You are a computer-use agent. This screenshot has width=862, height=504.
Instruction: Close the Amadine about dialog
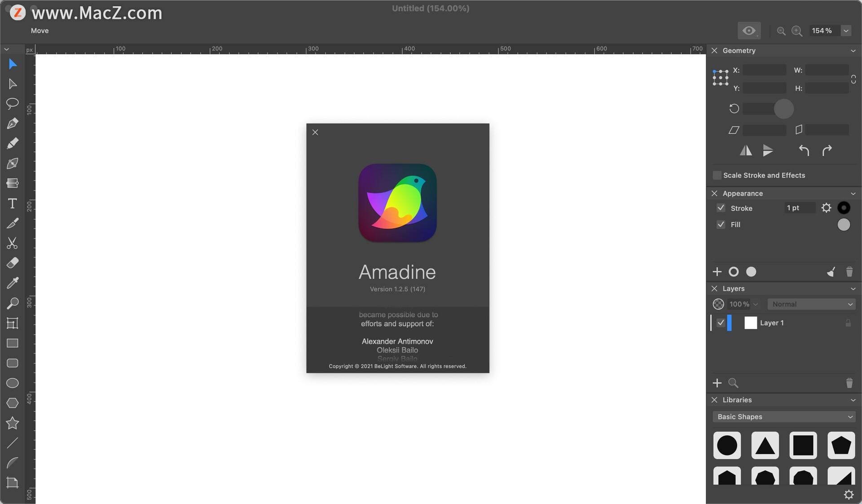[315, 132]
